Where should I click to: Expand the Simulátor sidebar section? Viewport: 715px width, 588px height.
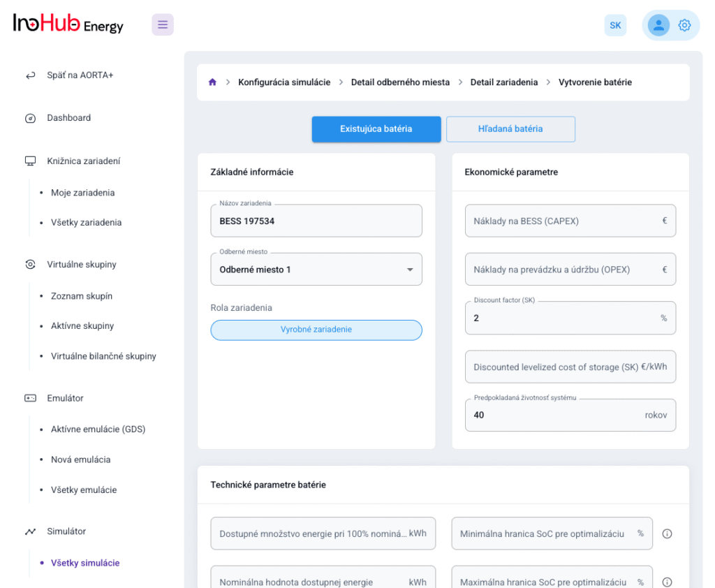click(66, 531)
